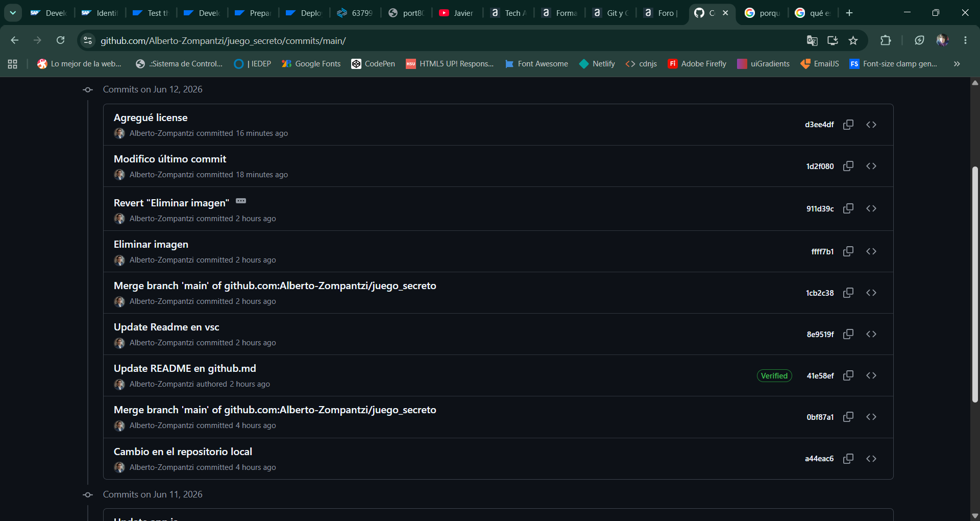The height and width of the screenshot is (521, 980).
Task: View site information for github.com
Action: (x=88, y=40)
